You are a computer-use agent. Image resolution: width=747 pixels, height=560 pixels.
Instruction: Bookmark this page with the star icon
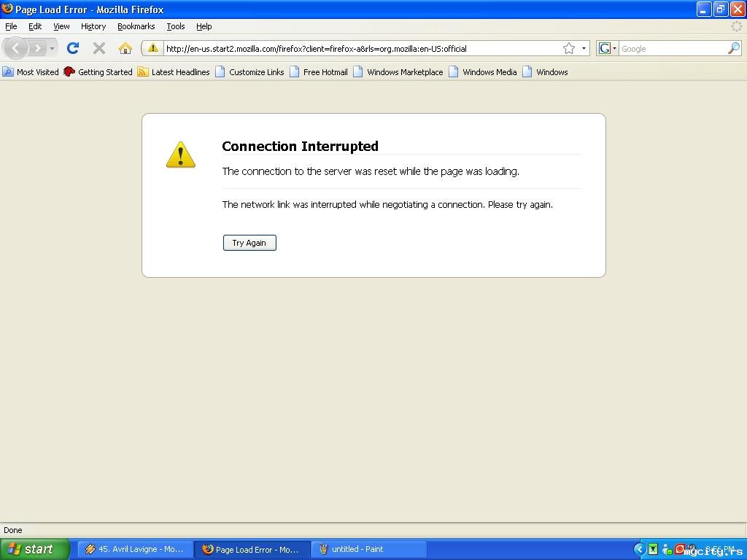pos(569,48)
